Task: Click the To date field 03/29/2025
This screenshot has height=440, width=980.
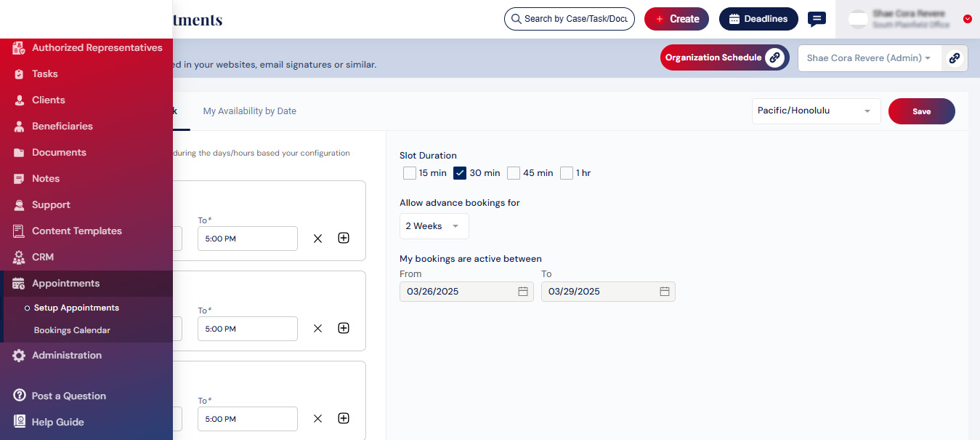Action: coord(608,292)
